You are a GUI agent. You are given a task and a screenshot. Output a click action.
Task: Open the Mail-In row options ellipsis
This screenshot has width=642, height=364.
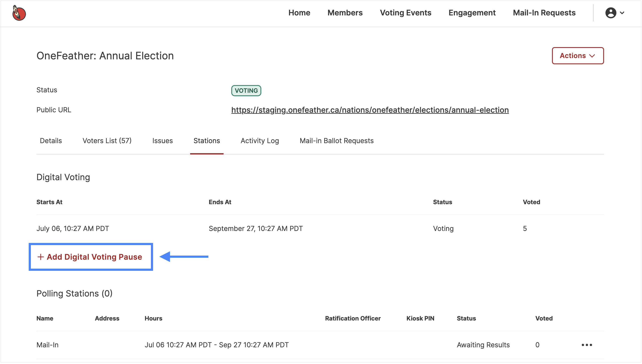[x=586, y=345]
